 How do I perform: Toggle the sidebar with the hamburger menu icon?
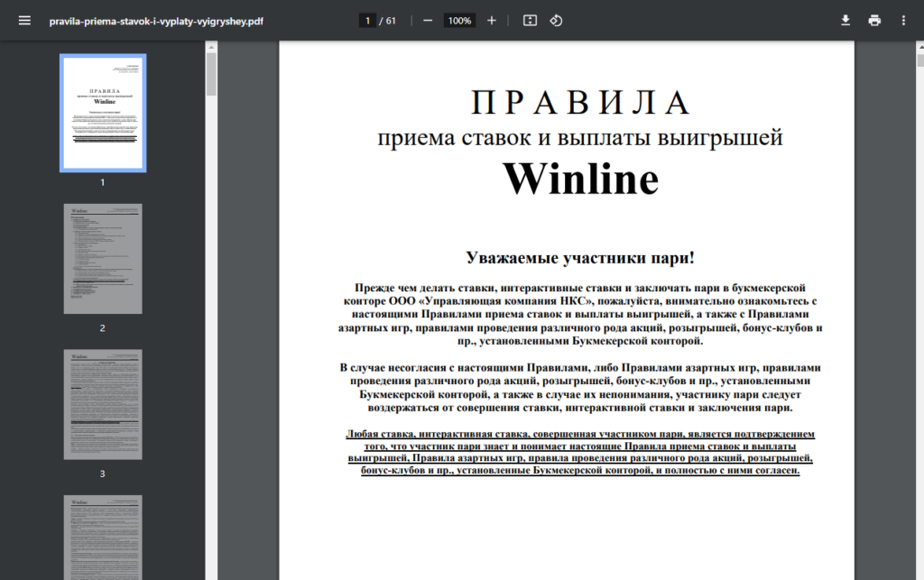[24, 21]
